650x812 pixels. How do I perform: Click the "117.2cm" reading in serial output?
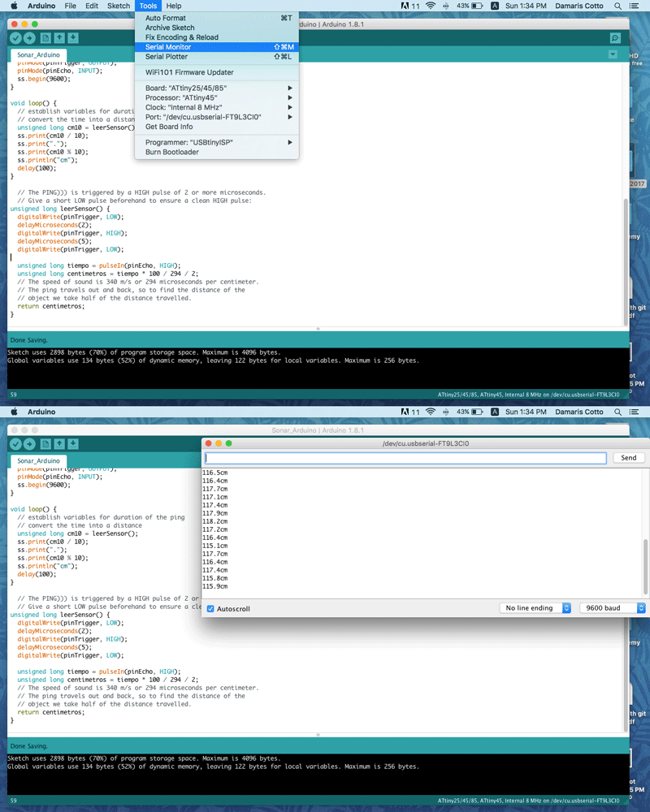(x=215, y=529)
